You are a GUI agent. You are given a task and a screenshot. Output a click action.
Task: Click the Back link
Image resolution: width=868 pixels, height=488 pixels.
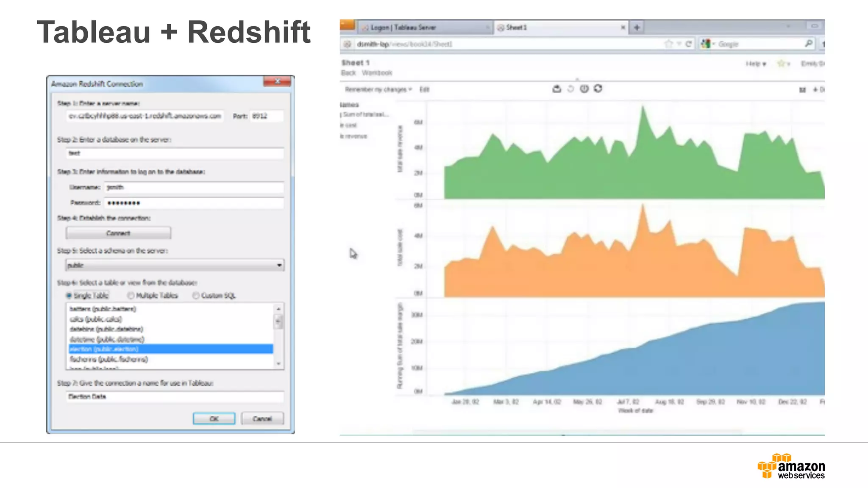tap(348, 73)
